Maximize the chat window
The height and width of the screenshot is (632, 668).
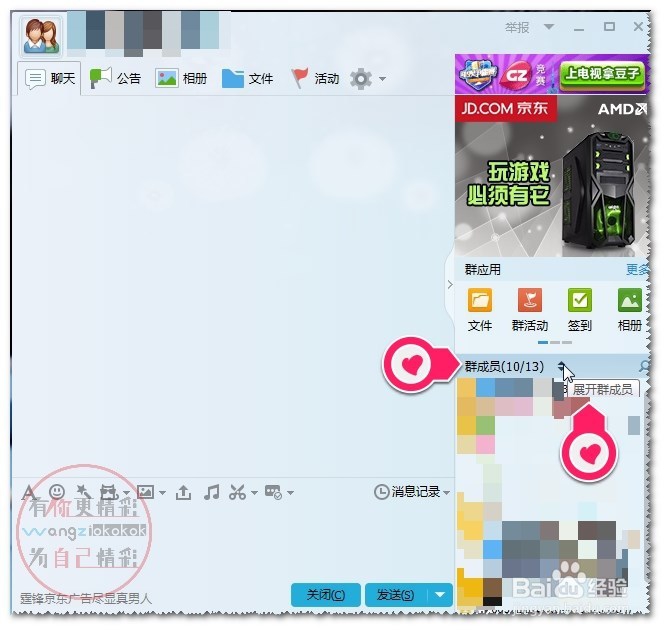tap(609, 27)
